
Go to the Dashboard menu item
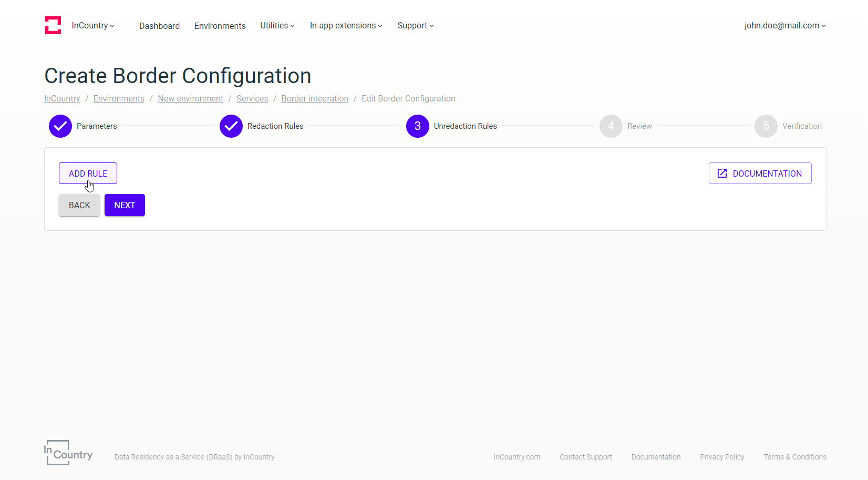click(159, 26)
